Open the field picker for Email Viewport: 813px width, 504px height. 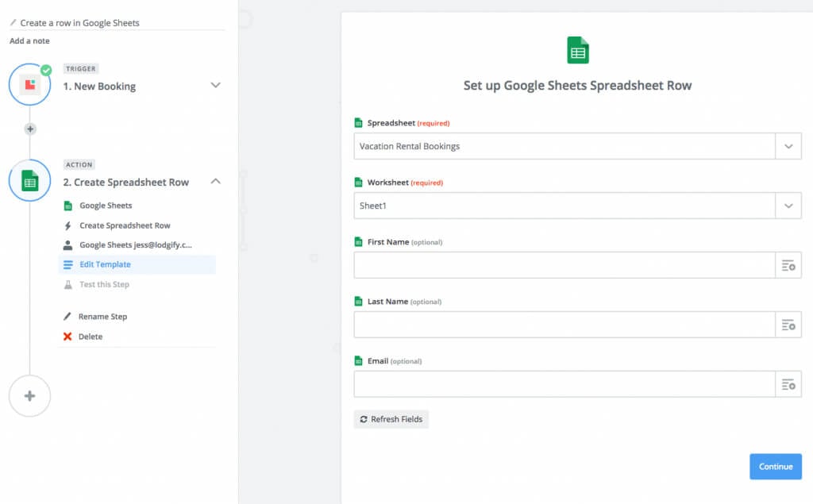point(788,383)
